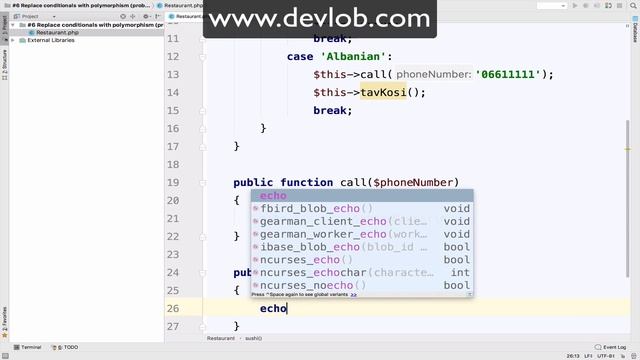This screenshot has width=640, height=360.
Task: Click the 'Albanian' case string on line 12
Action: (x=353, y=57)
